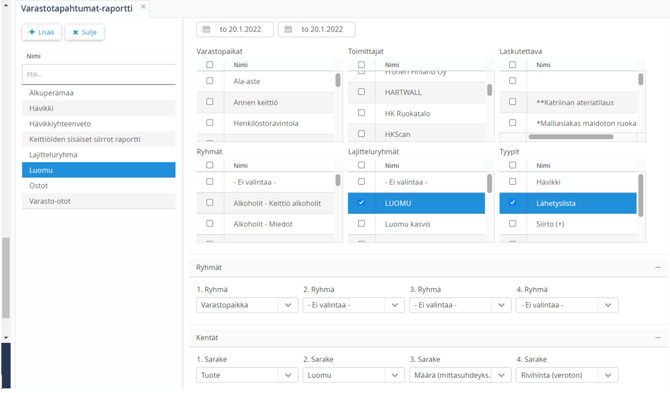Click the Nimi header in Tyypit list
The image size is (670, 393).
[544, 165]
